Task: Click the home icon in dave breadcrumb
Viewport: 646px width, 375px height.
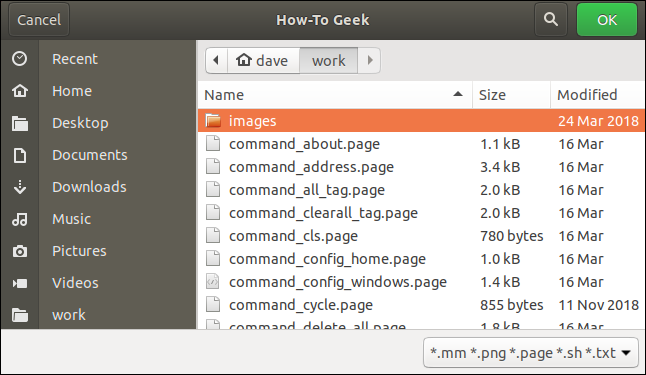Action: pyautogui.click(x=243, y=60)
